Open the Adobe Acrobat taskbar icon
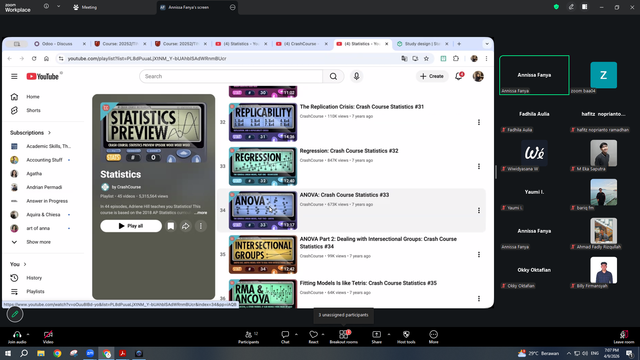This screenshot has height=360, width=640. [122, 353]
